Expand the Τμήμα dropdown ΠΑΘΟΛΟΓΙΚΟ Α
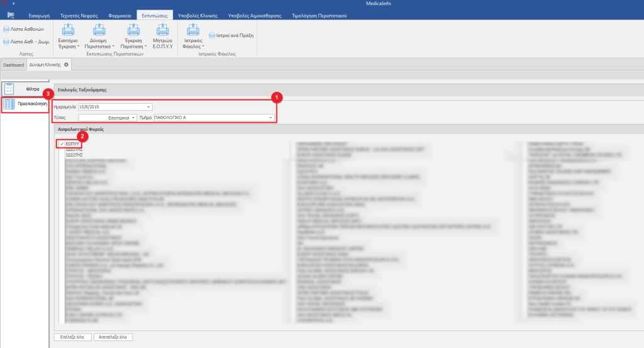This screenshot has width=644, height=348. 271,118
